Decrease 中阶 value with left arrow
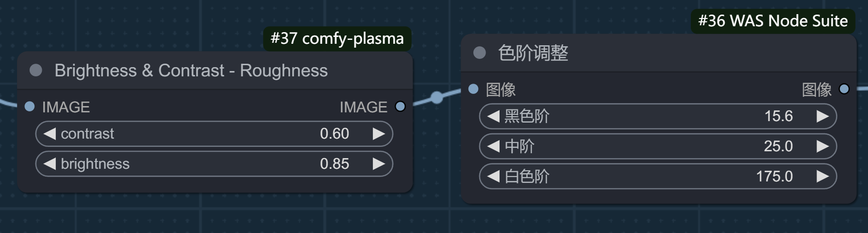 (493, 146)
